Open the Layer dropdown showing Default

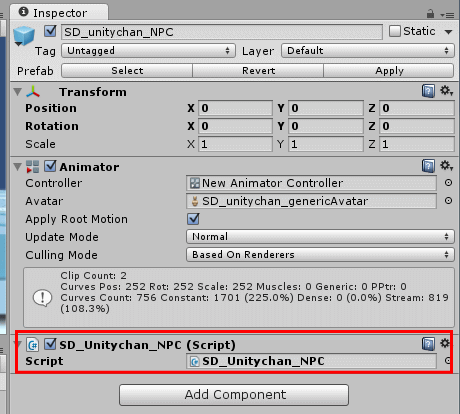[x=368, y=51]
